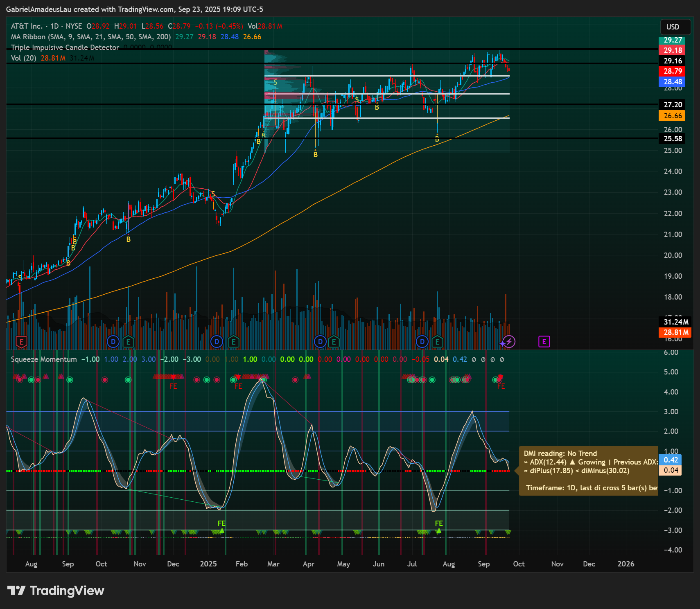Image resolution: width=700 pixels, height=609 pixels.
Task: Select the Squeeze Momentum indicator legend
Action: [44, 359]
